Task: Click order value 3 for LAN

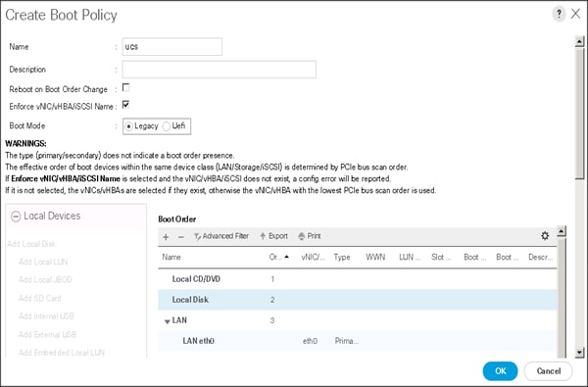Action: 272,320
